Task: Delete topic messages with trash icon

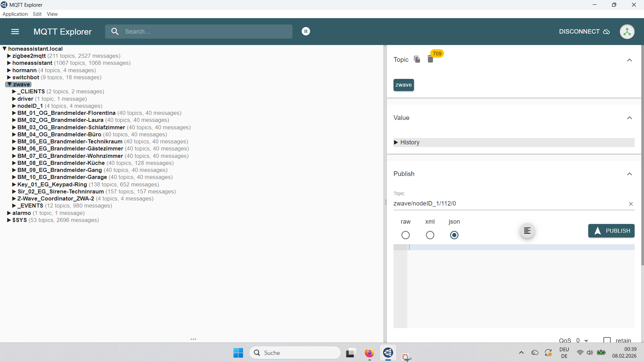Action: 430,59
